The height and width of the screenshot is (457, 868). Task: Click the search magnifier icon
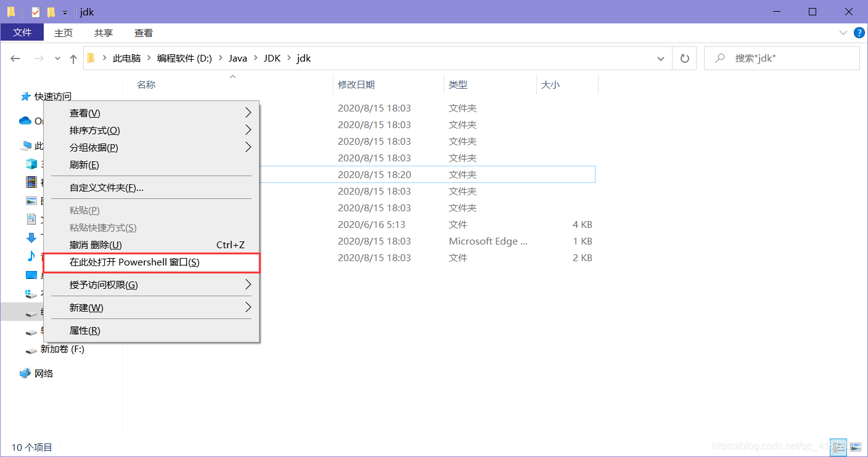pyautogui.click(x=719, y=58)
